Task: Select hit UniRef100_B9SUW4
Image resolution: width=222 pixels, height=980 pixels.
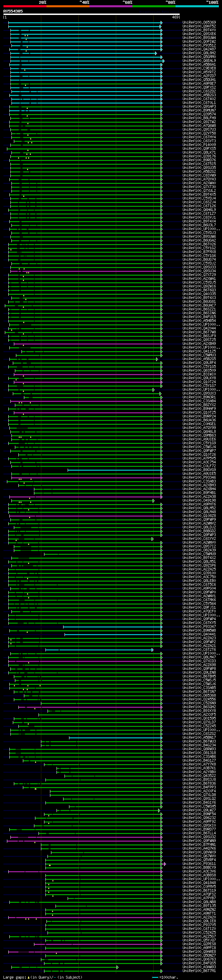Action: 199,38
